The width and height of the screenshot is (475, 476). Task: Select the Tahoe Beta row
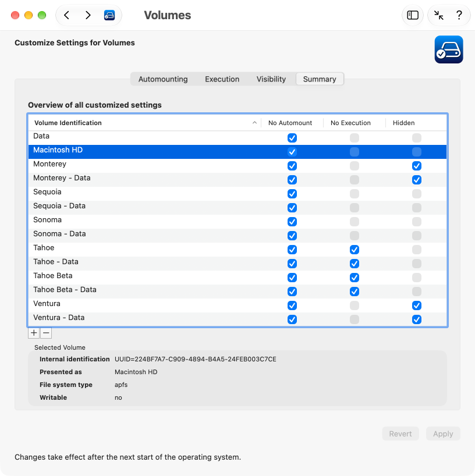[238, 278]
